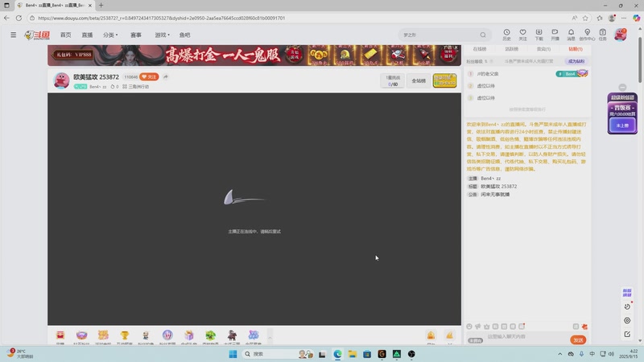Click the 全站榜 button
This screenshot has height=362, width=644.
(x=419, y=81)
